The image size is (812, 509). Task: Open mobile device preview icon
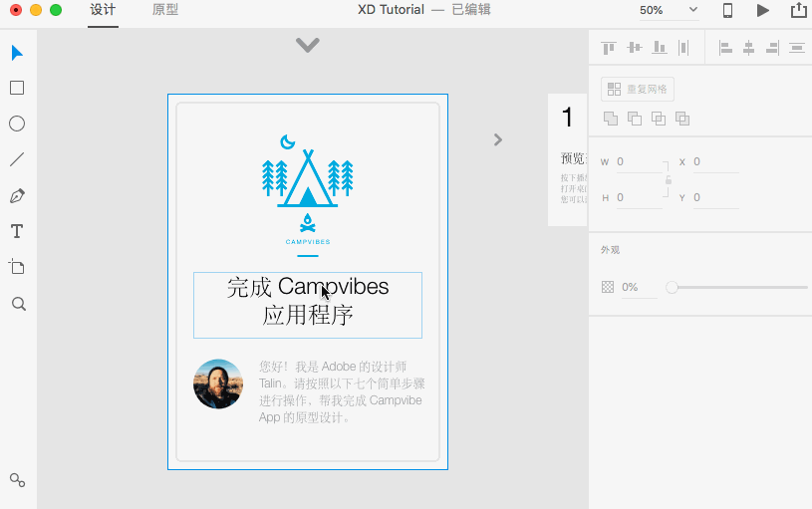tap(727, 10)
